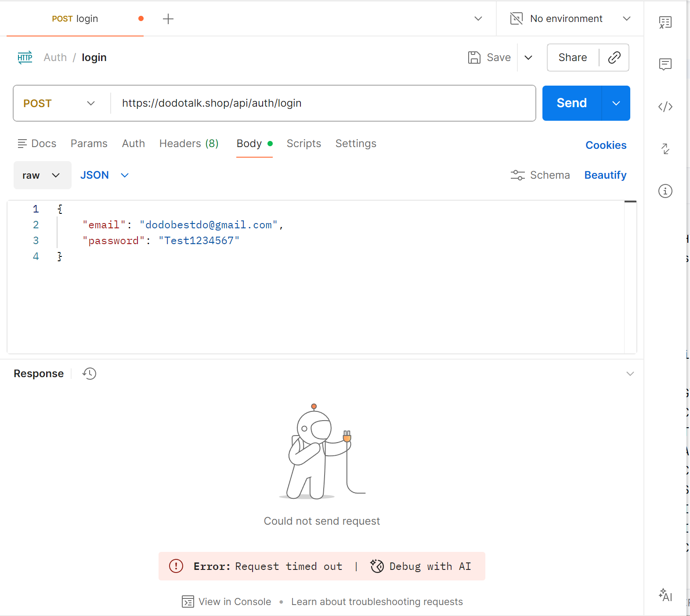Collapse the Response panel chevron
This screenshot has height=616, width=690.
(x=630, y=374)
